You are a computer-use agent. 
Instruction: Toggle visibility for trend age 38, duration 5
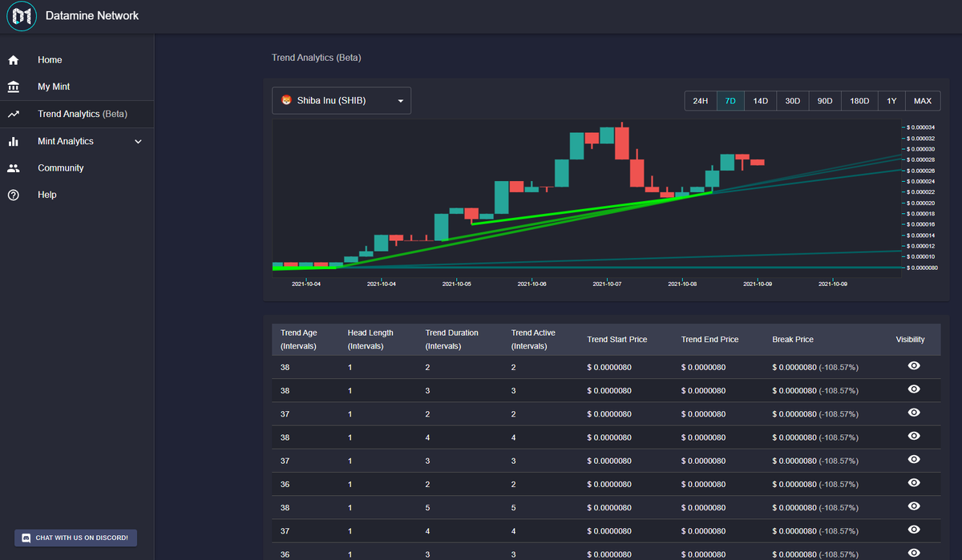(913, 506)
